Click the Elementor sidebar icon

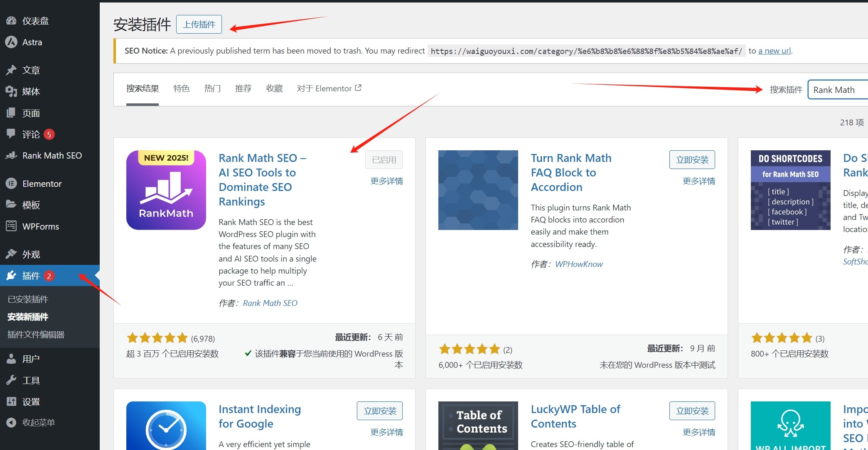coord(11,183)
